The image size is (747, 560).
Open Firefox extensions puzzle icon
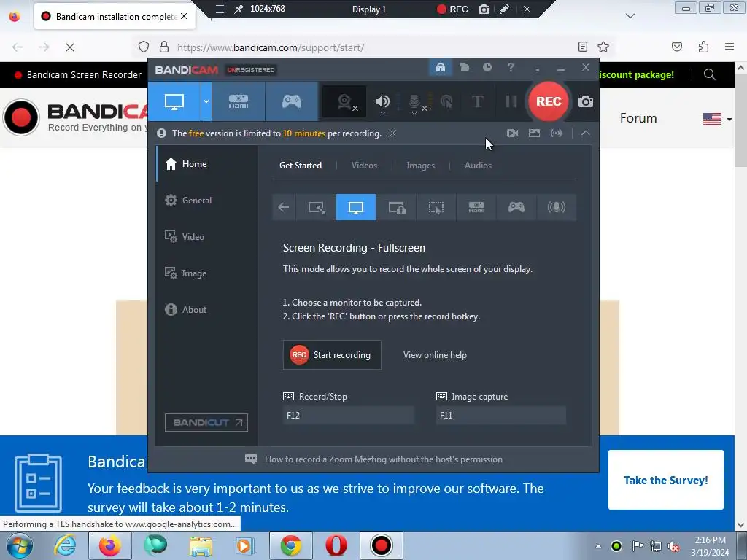703,47
